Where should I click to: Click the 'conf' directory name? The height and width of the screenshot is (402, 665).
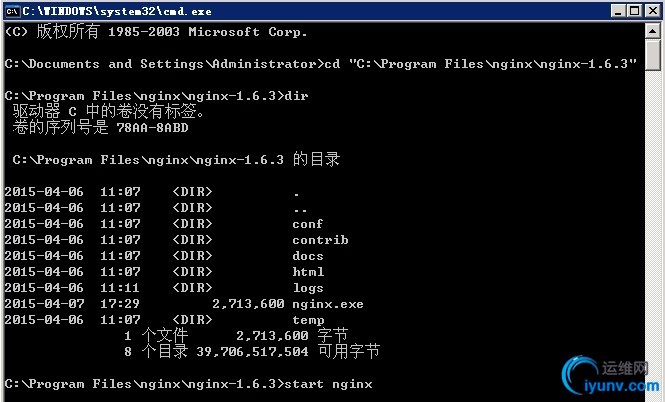[x=308, y=224]
